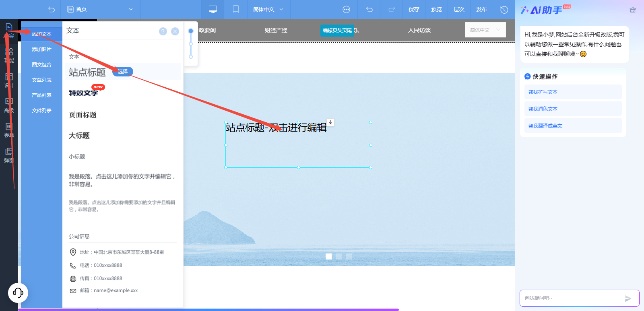
Task: Click the 保存 save button
Action: pos(414,9)
